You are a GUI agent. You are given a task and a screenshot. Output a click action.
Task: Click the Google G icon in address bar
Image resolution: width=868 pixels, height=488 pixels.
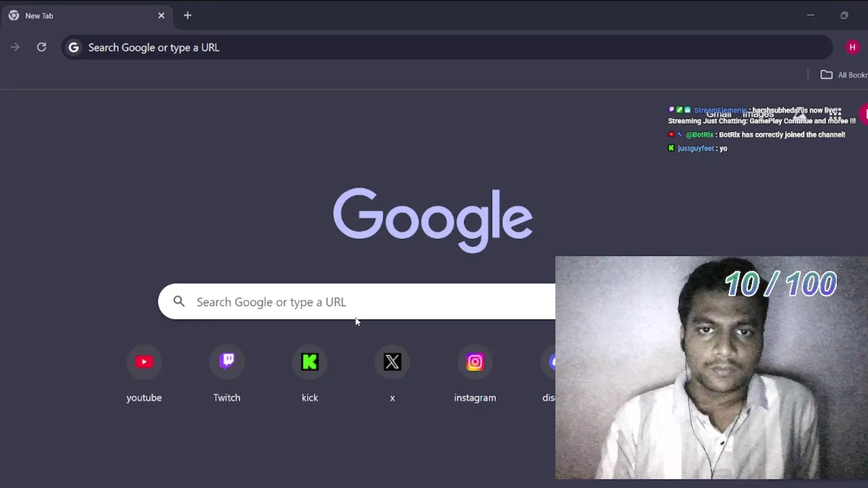[x=74, y=47]
